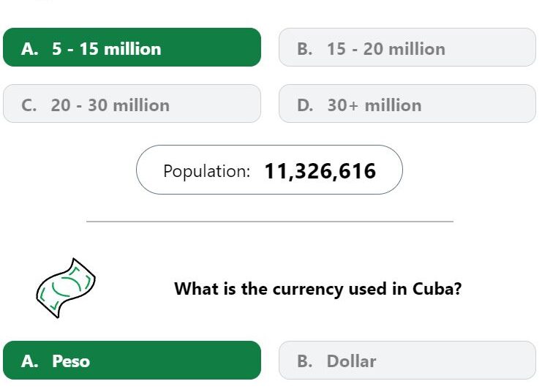Click the letter "D." on 30+ million
The height and width of the screenshot is (392, 542).
(x=305, y=105)
